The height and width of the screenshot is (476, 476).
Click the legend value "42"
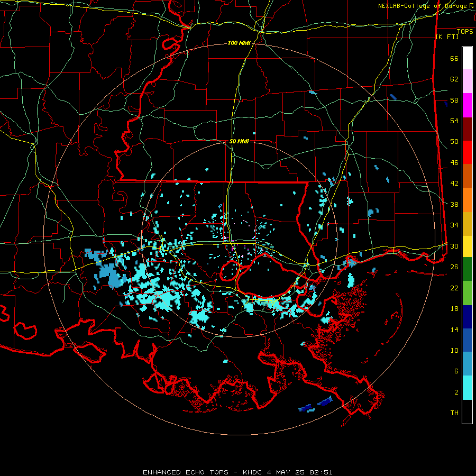pyautogui.click(x=454, y=184)
